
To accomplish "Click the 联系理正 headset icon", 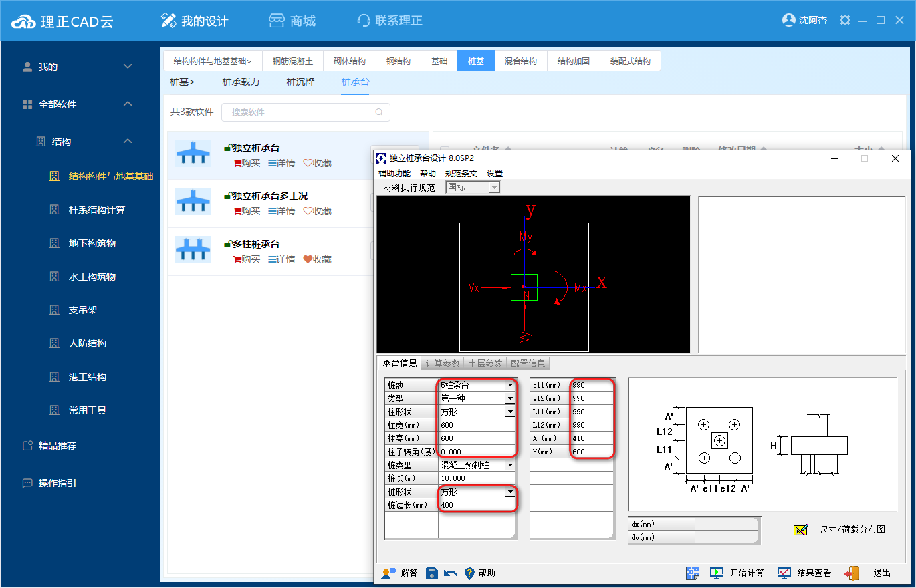I will (364, 21).
